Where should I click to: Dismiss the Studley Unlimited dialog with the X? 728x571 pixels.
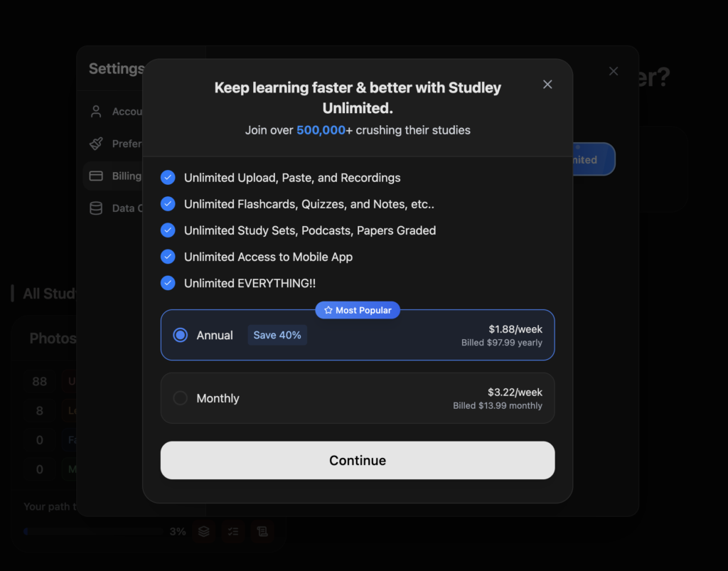coord(547,84)
